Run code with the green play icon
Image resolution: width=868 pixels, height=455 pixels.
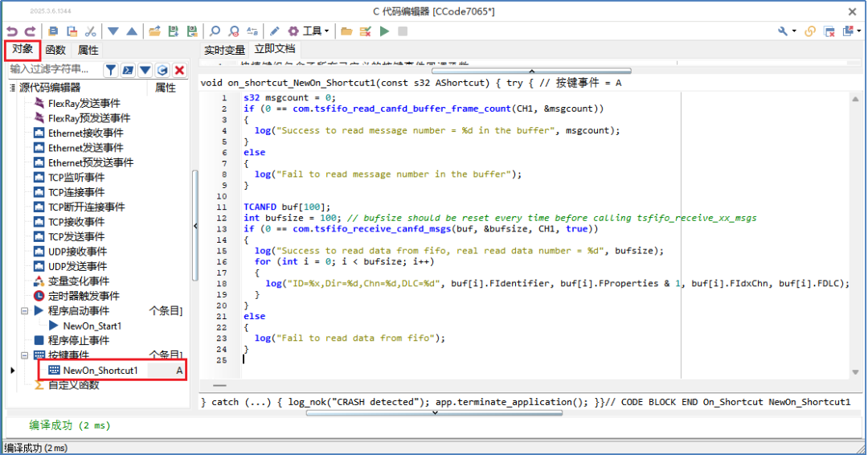pos(384,31)
